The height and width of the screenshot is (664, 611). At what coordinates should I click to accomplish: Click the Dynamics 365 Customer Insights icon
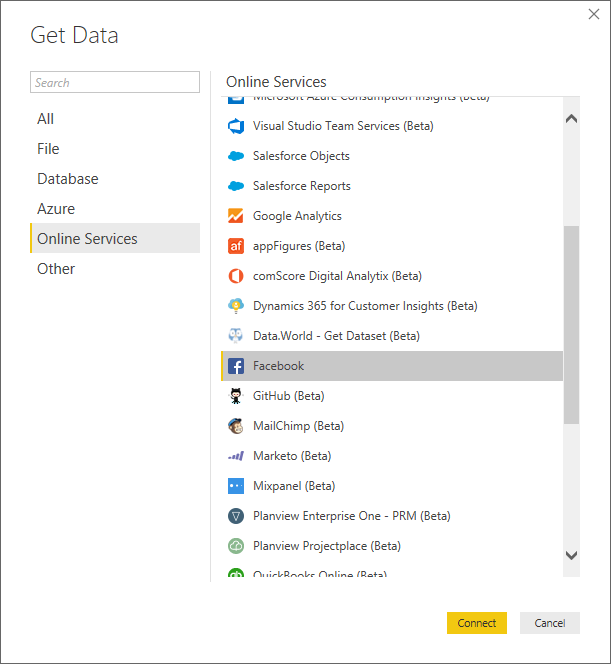click(236, 306)
